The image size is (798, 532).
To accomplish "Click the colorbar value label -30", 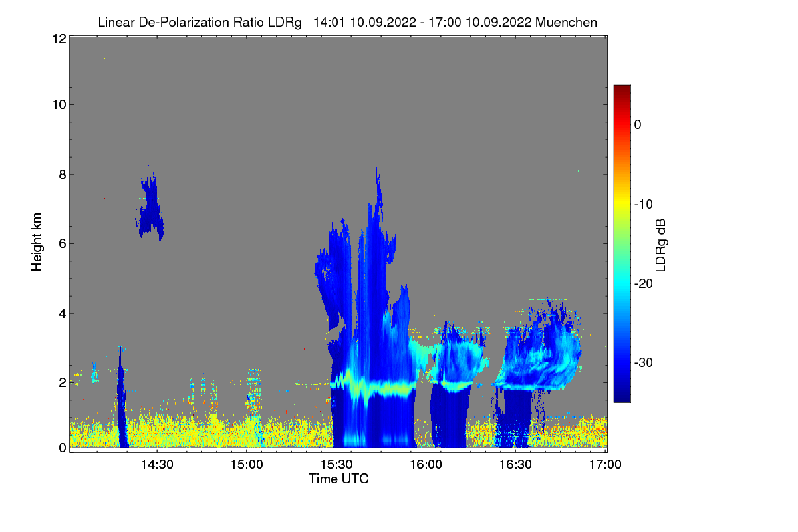I will tap(642, 363).
